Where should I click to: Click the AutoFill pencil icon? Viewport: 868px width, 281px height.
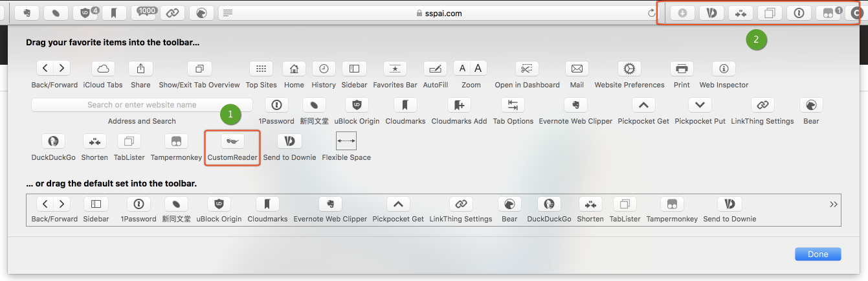[x=435, y=69]
